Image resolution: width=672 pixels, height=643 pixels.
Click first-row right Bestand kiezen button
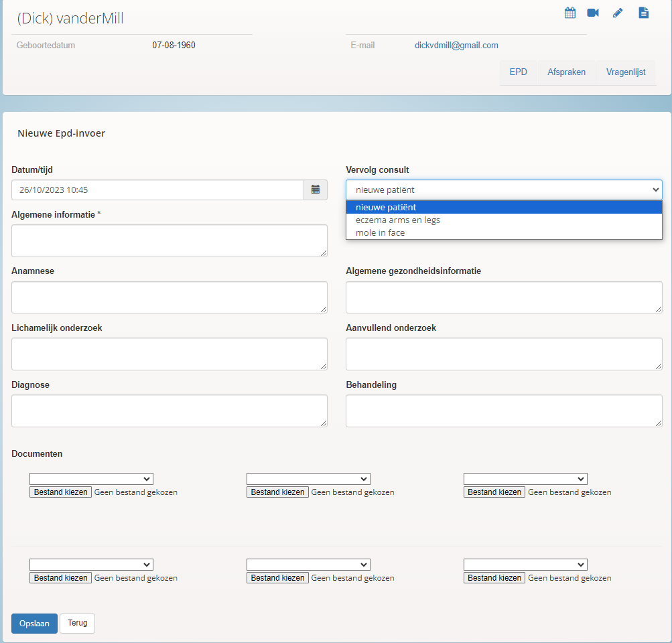point(494,492)
